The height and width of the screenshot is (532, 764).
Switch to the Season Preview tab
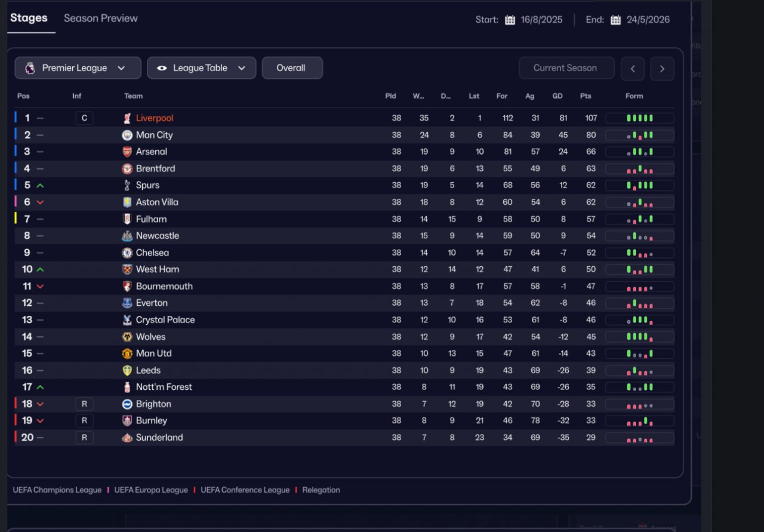tap(101, 19)
